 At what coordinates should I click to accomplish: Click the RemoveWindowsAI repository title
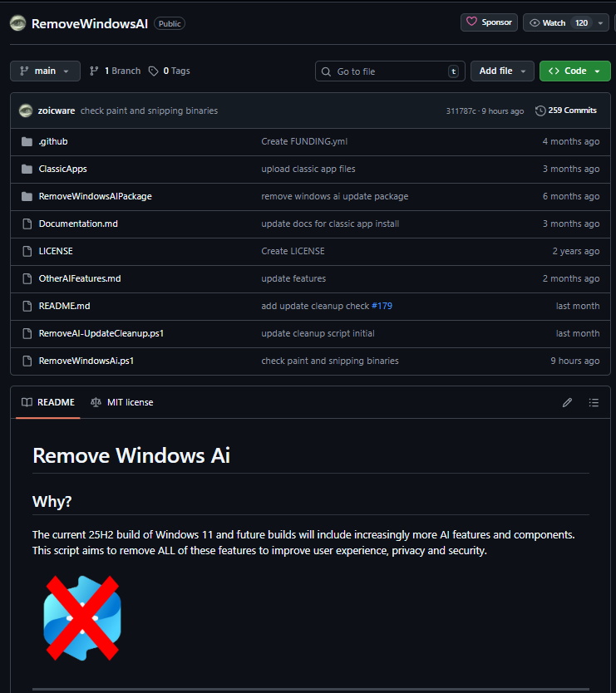click(x=90, y=23)
